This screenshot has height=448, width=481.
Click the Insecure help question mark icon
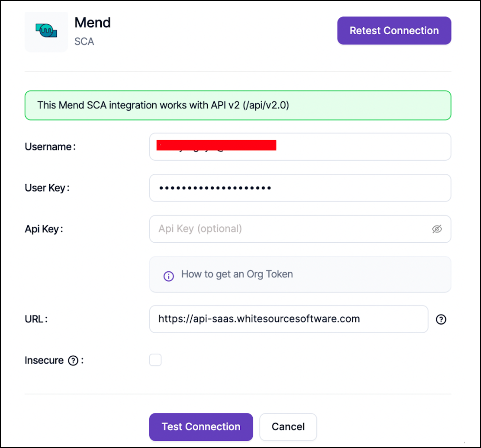tap(73, 361)
